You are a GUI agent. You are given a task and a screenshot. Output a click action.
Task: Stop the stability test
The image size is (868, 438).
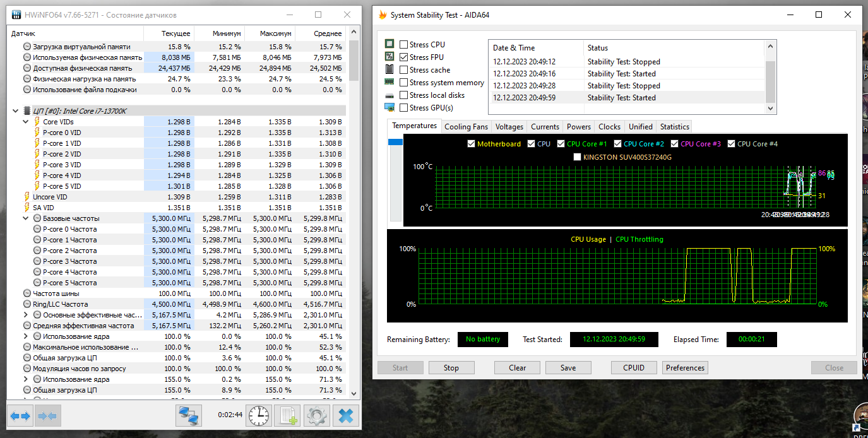pos(451,367)
